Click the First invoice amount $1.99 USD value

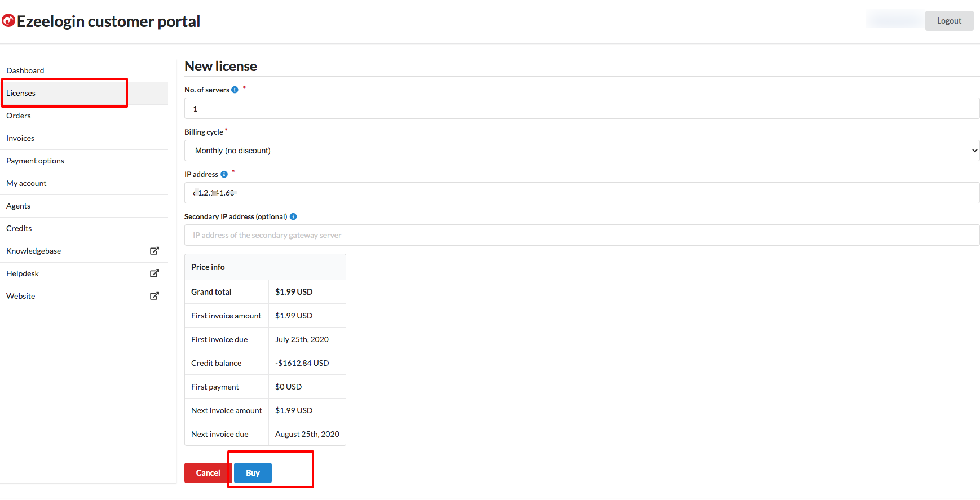point(294,316)
